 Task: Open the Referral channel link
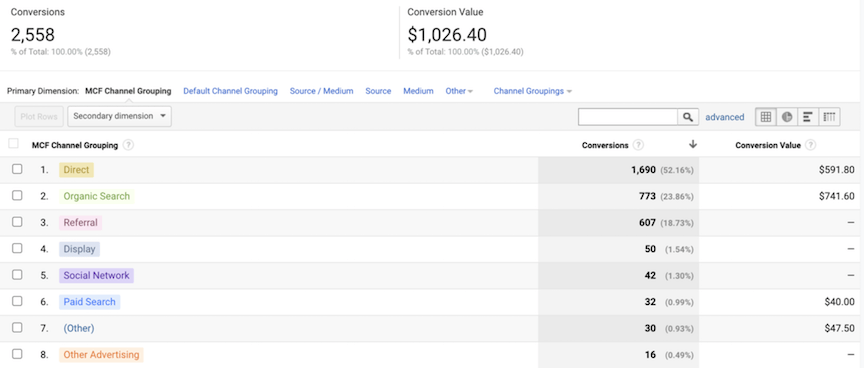click(80, 223)
